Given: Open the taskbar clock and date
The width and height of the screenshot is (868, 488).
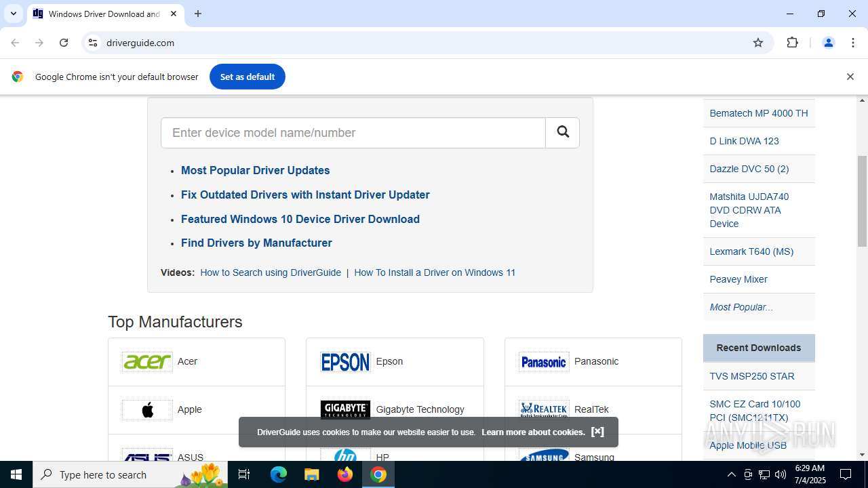Looking at the screenshot, I should click(x=809, y=474).
